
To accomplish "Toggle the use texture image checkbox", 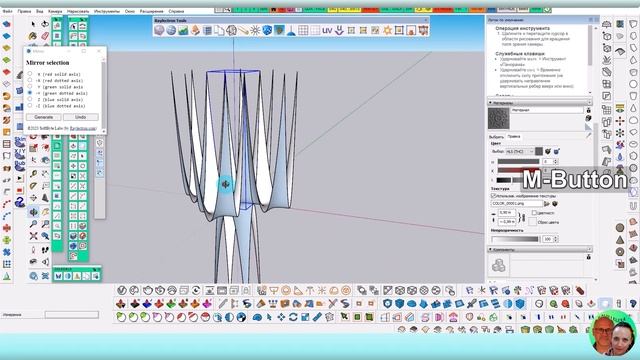I will pyautogui.click(x=493, y=196).
